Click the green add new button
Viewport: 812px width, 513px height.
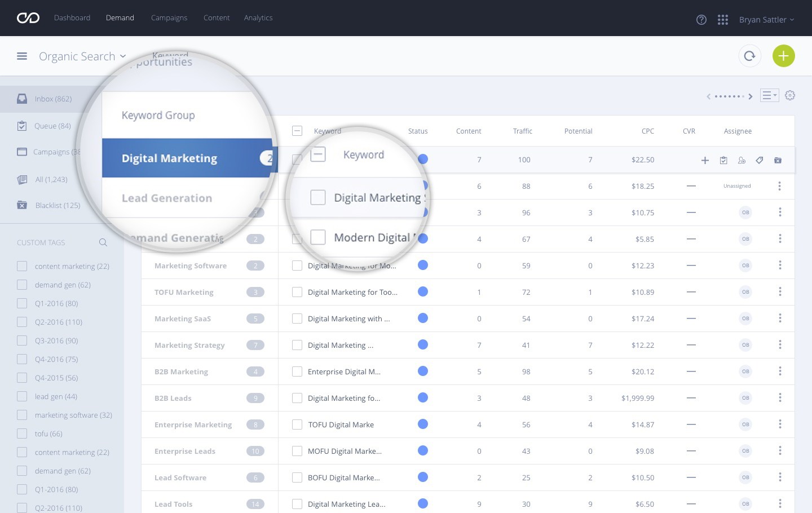pyautogui.click(x=783, y=56)
